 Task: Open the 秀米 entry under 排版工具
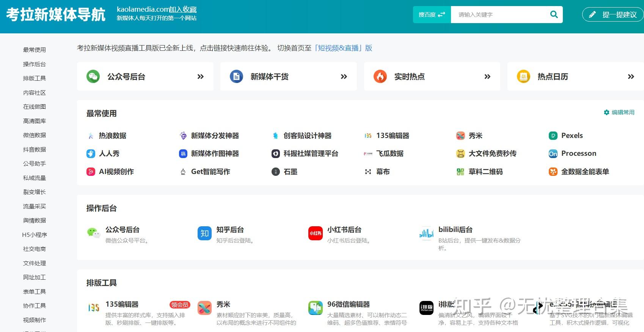223,304
